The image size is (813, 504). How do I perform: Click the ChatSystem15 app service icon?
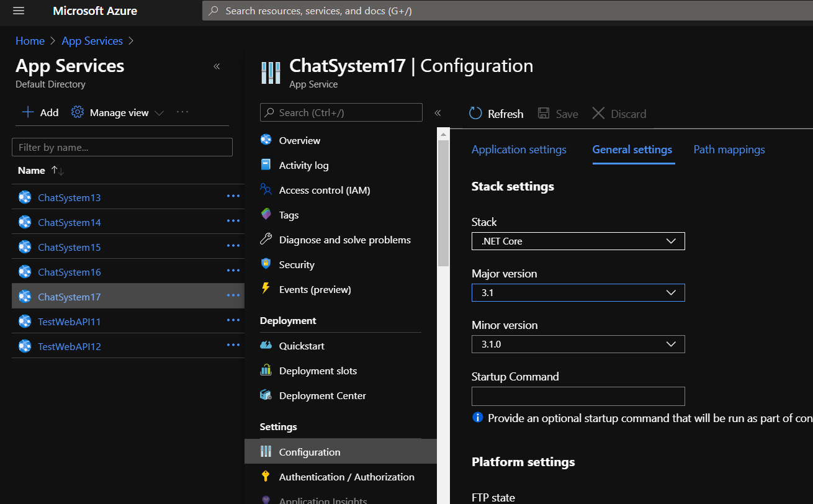pyautogui.click(x=25, y=247)
